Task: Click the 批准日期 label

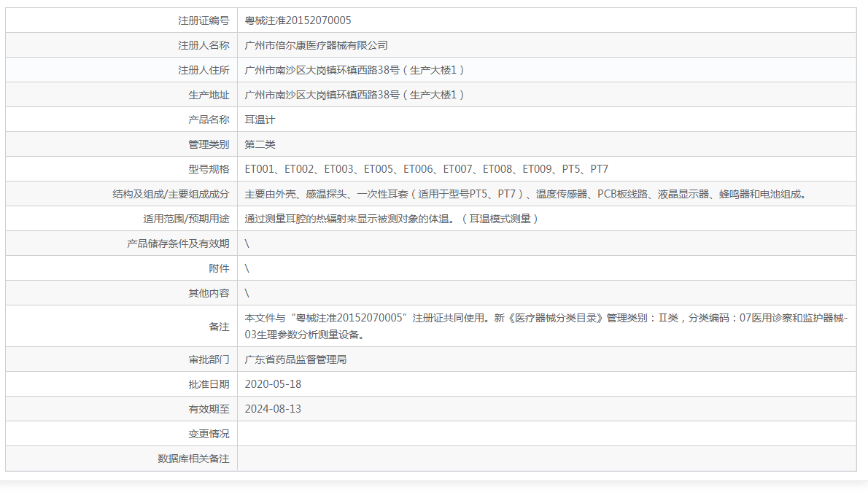Action: click(x=208, y=384)
